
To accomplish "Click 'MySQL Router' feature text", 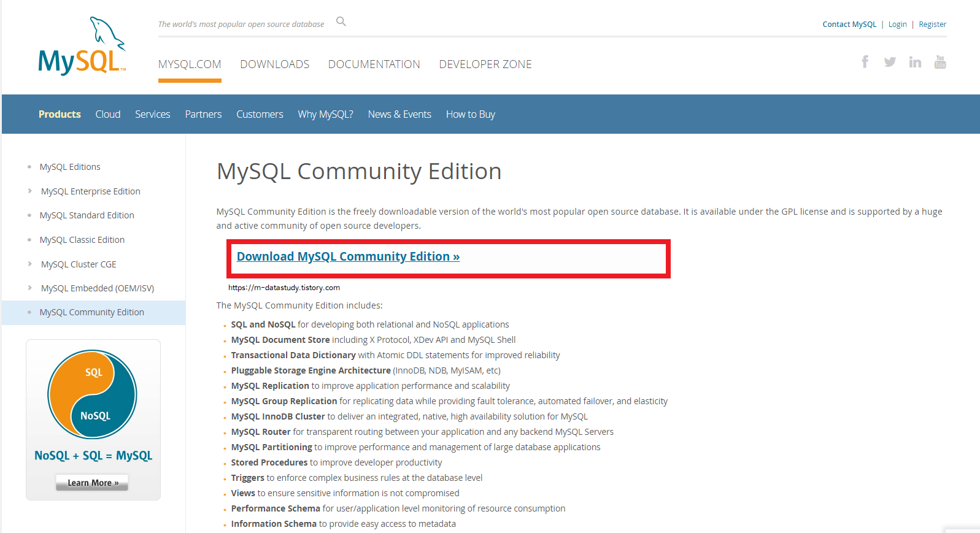I will [261, 432].
